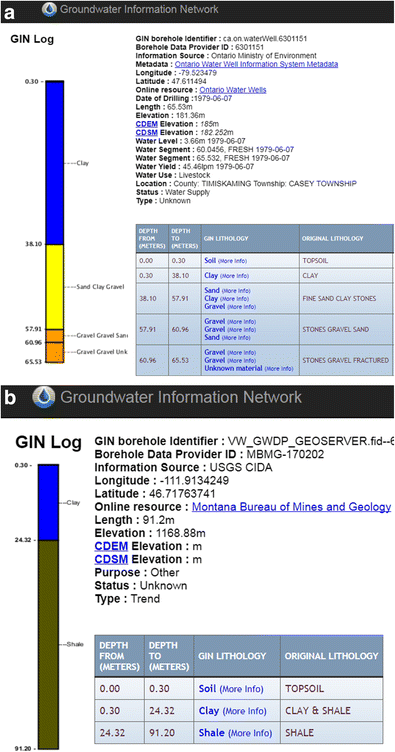The image size is (395, 752).
Task: Follow the CDEM link in panel b
Action: tap(112, 546)
